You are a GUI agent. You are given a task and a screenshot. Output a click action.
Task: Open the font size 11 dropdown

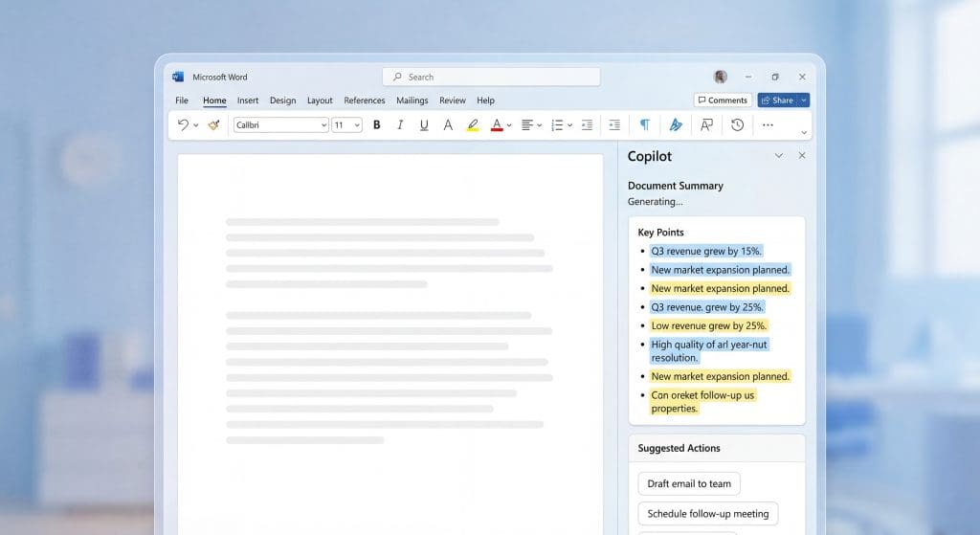pos(346,124)
